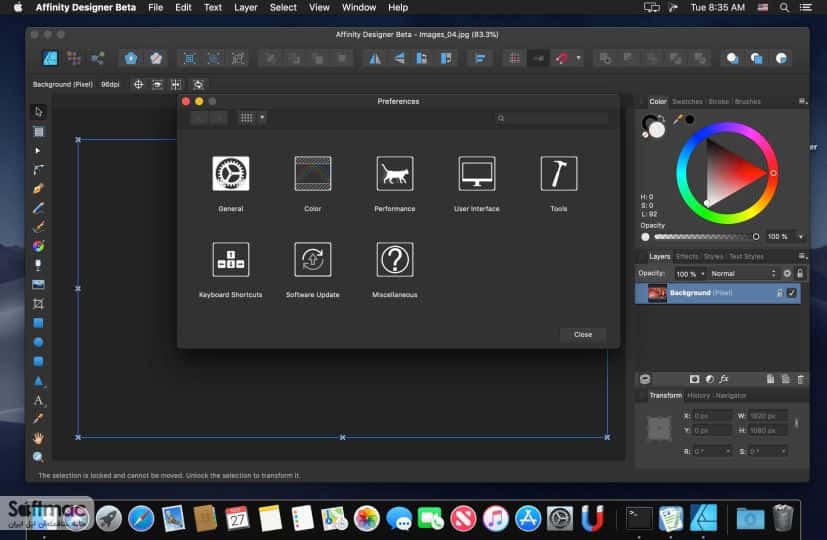Select the Pencil tool

click(39, 208)
